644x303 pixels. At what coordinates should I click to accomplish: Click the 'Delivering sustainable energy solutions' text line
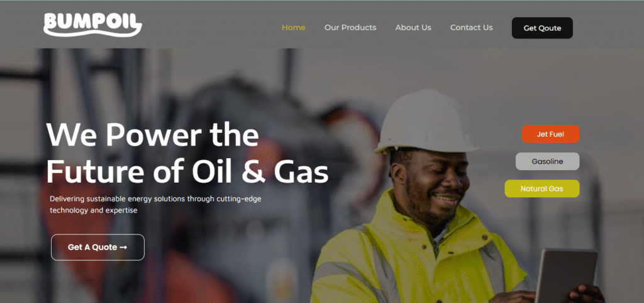point(156,199)
